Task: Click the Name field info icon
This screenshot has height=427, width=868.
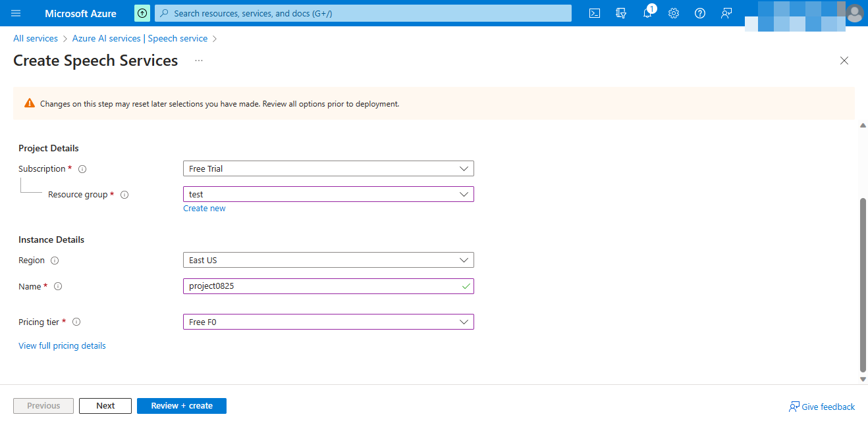Action: (x=57, y=286)
